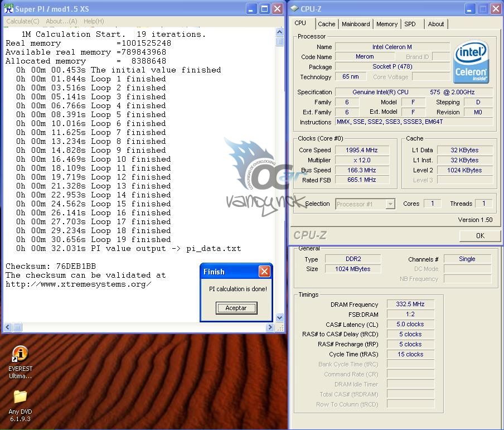This screenshot has width=504, height=430.
Task: Click the memory Size value 1024 MBytes
Action: pyautogui.click(x=353, y=269)
